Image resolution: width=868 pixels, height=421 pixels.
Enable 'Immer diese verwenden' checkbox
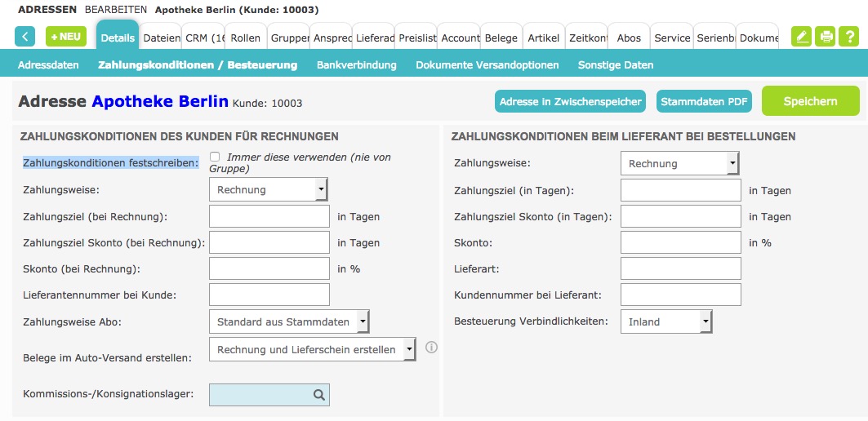[215, 157]
